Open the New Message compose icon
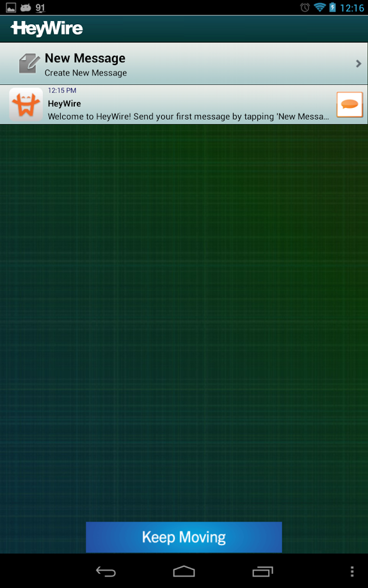Screen dimensions: 368x588 [29, 63]
